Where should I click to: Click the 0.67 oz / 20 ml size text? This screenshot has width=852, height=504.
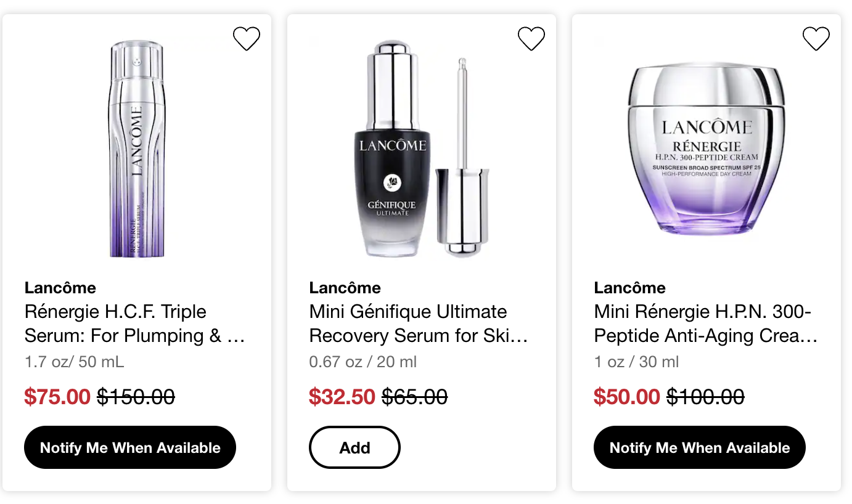pyautogui.click(x=363, y=362)
